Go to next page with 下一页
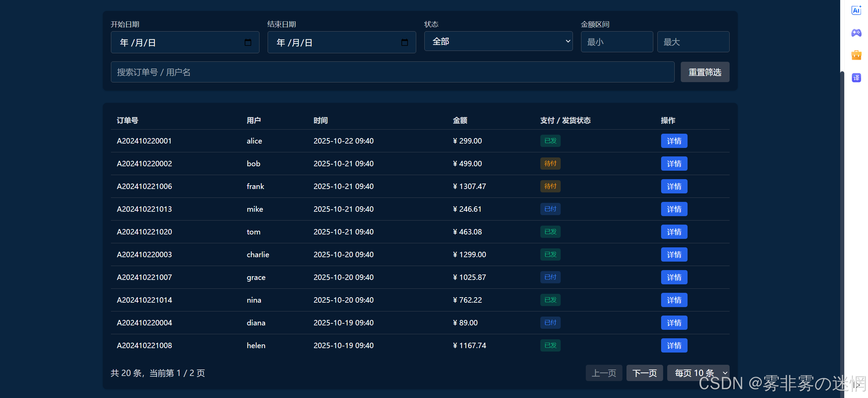Image resolution: width=868 pixels, height=398 pixels. (x=644, y=373)
